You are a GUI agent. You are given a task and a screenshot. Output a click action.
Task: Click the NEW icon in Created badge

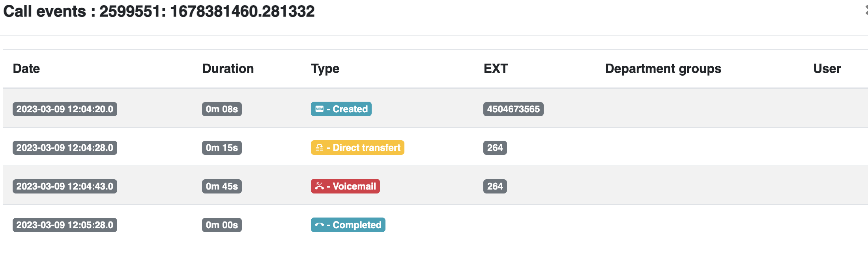(320, 109)
